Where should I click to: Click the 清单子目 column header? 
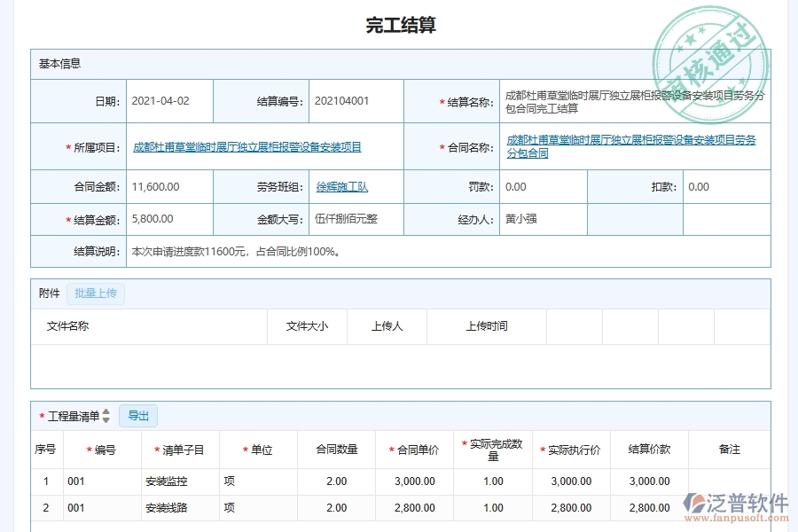tap(177, 450)
